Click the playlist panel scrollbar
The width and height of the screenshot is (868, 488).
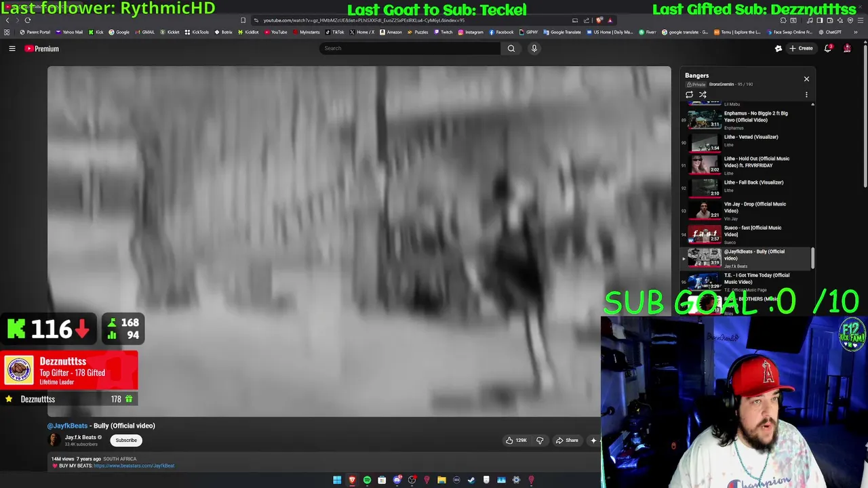(812, 258)
